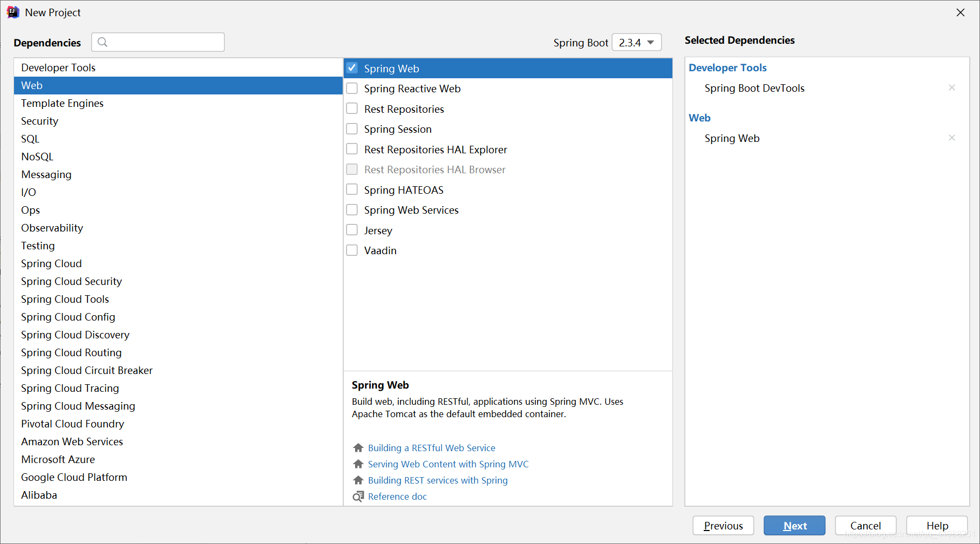Click the IntelliJ logo in title bar
The image size is (980, 544).
pos(13,12)
